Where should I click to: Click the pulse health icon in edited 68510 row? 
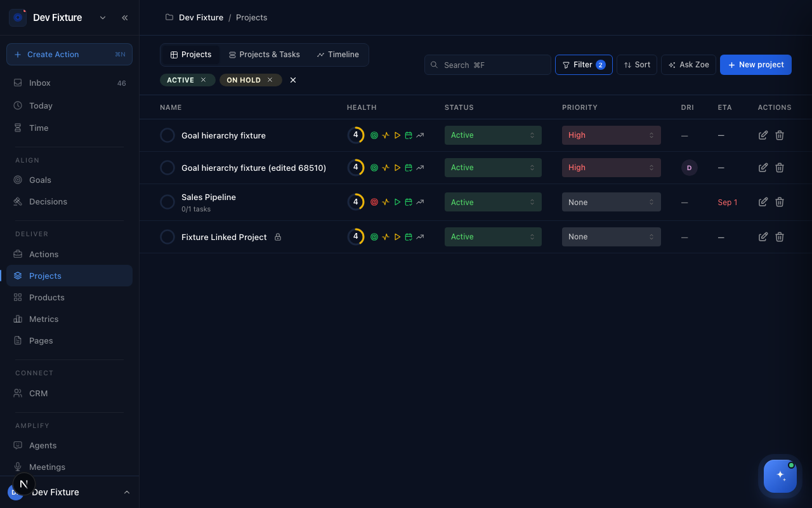[x=386, y=168]
